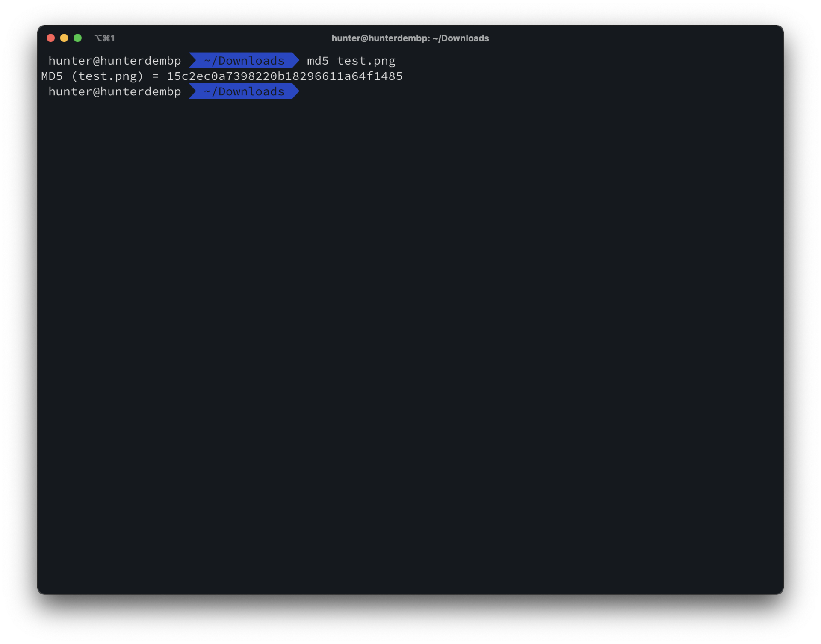Click the green full-screen window button
Viewport: 821px width, 644px height.
point(77,38)
